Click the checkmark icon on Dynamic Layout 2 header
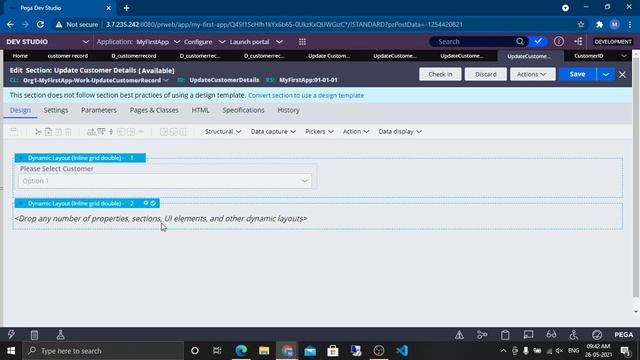 click(x=153, y=203)
